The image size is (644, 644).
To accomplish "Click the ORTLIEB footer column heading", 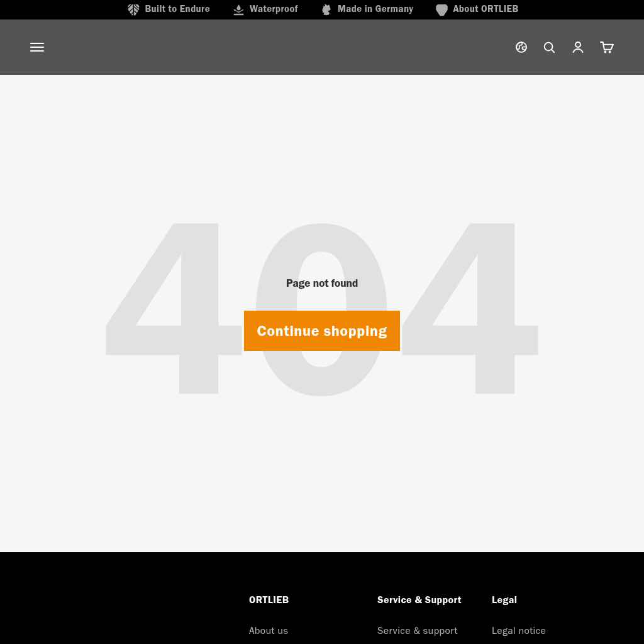I will click(x=269, y=600).
